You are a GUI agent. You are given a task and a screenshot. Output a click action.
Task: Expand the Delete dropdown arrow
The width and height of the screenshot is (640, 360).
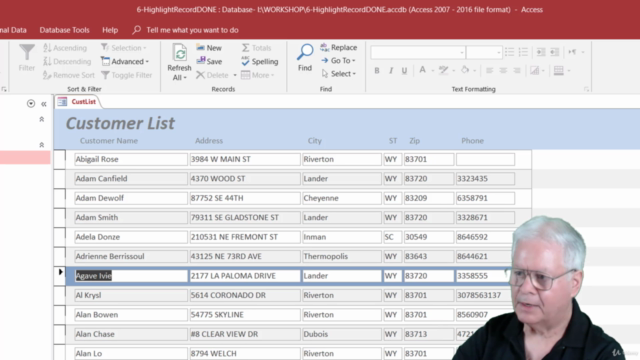[x=235, y=75]
